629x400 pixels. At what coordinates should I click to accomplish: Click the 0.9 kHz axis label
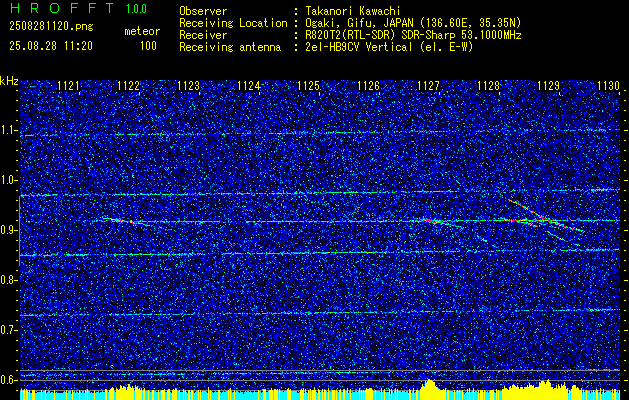9,230
